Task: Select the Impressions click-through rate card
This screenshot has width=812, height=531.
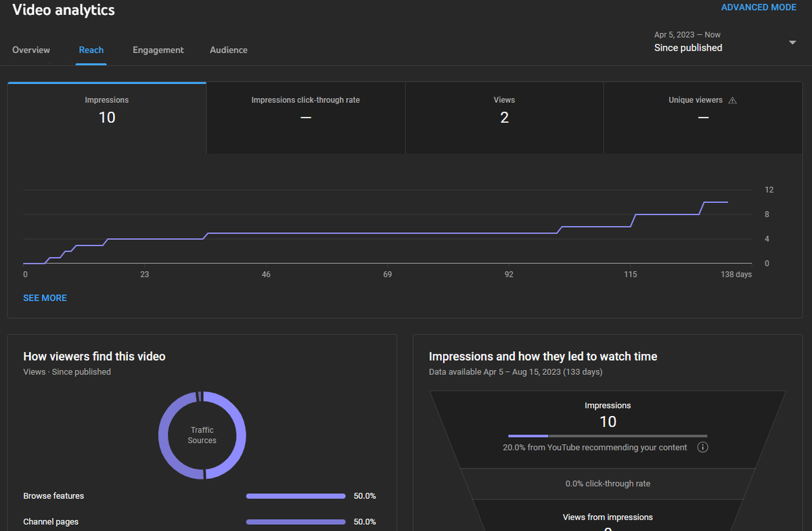Action: pos(306,118)
